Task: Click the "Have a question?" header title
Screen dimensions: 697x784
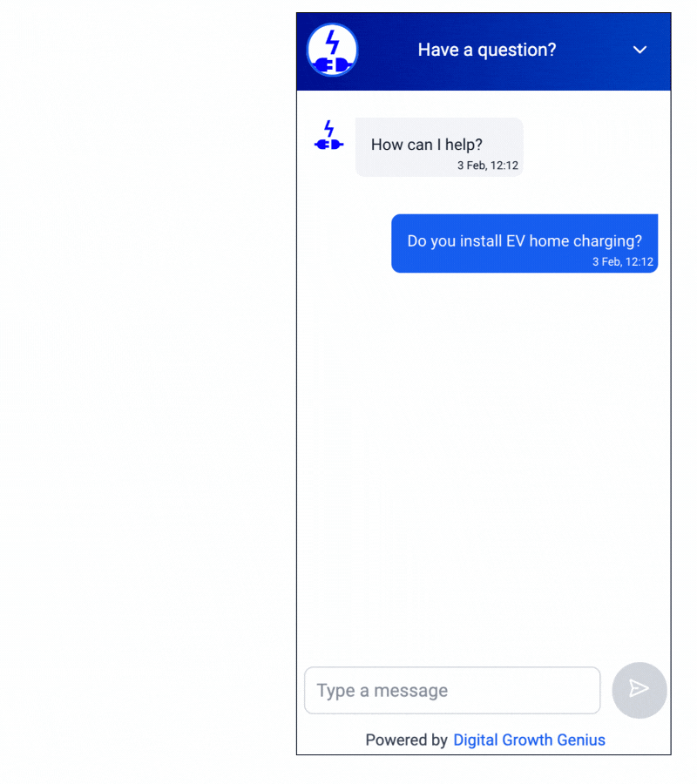Action: 486,50
